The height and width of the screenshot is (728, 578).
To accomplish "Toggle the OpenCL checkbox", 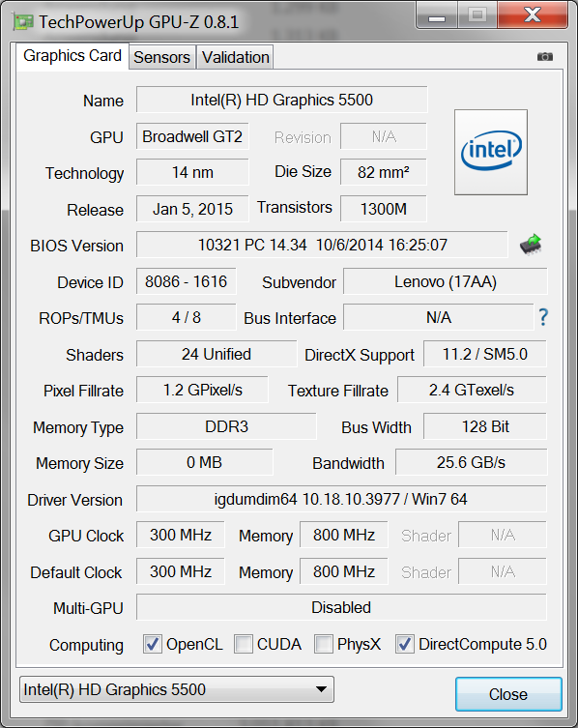I will [153, 644].
